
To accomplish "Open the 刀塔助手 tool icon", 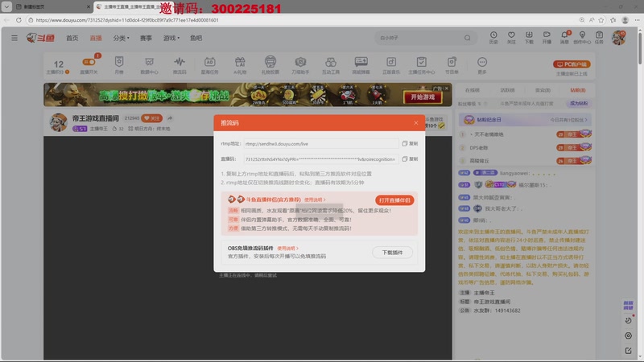I will pos(300,65).
